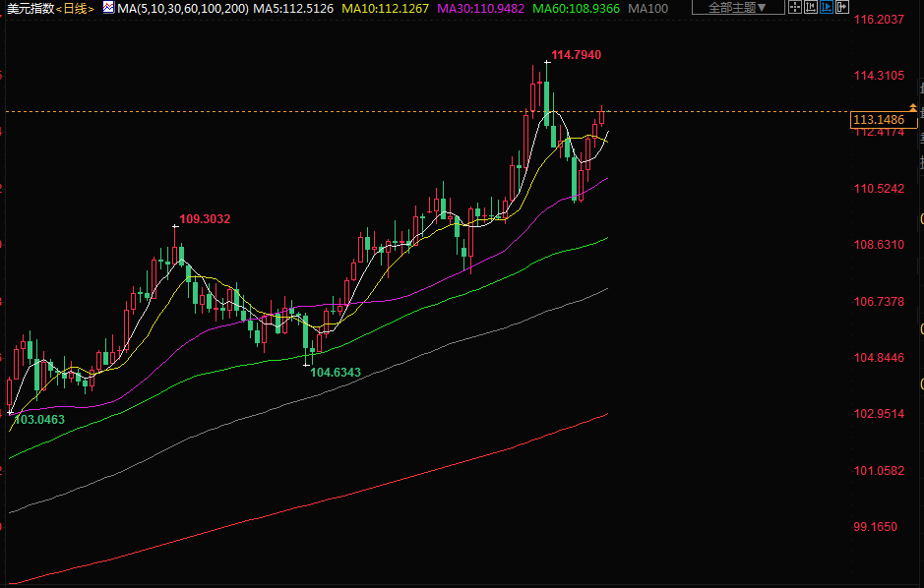The width and height of the screenshot is (924, 588).
Task: Click the 美元指数 title label
Action: point(29,8)
